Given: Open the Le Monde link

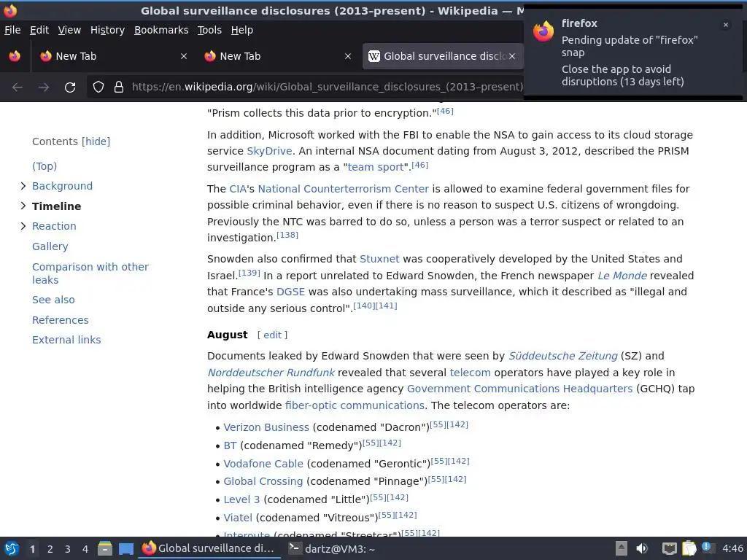Looking at the screenshot, I should point(622,276).
